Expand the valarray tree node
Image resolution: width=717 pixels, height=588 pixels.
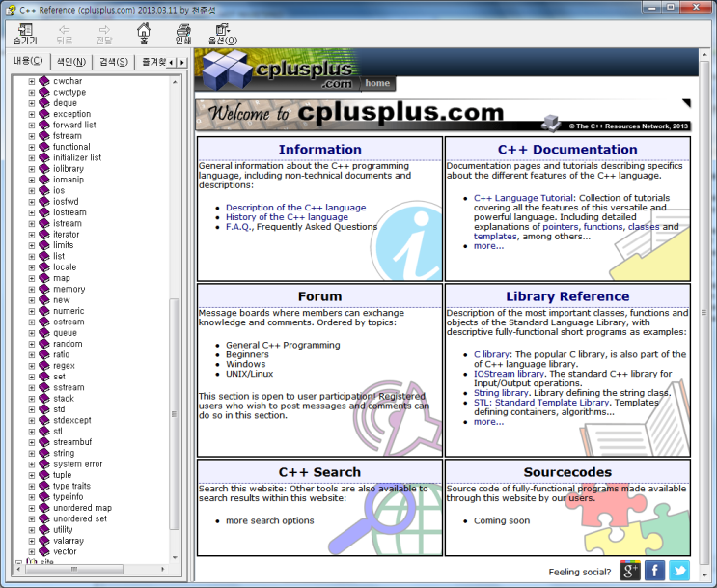pyautogui.click(x=31, y=541)
